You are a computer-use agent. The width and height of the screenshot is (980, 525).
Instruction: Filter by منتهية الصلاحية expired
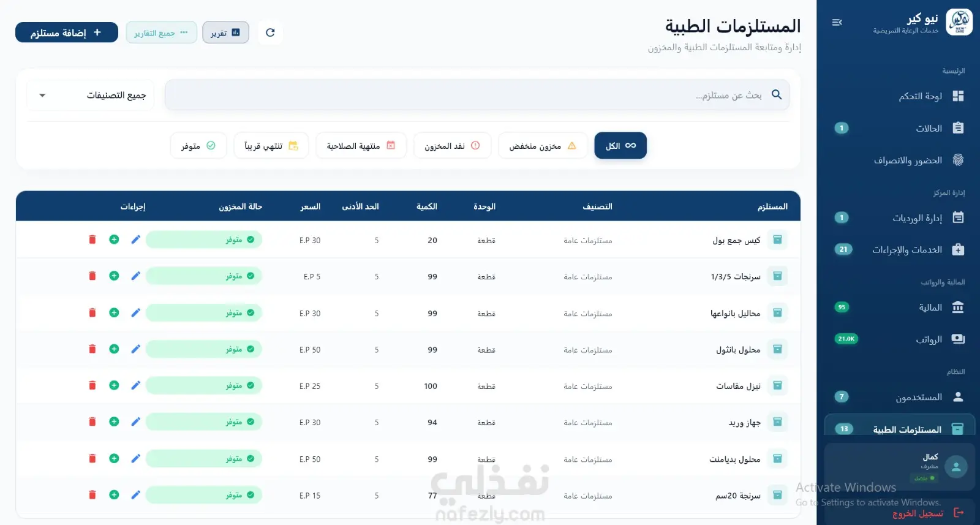(x=361, y=146)
